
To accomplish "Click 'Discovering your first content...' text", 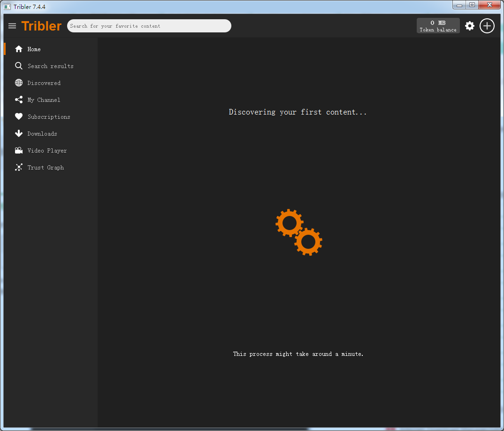I will pyautogui.click(x=298, y=112).
